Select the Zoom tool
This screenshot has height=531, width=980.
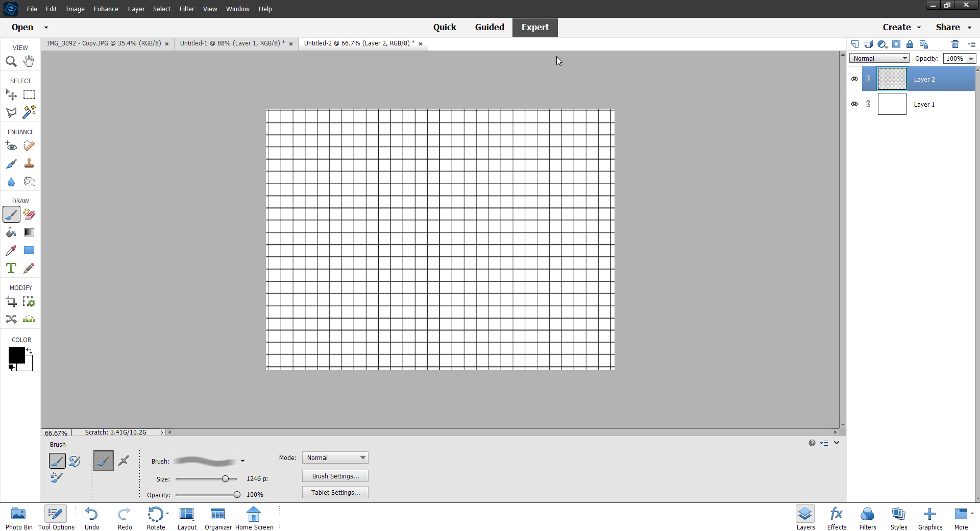point(11,61)
